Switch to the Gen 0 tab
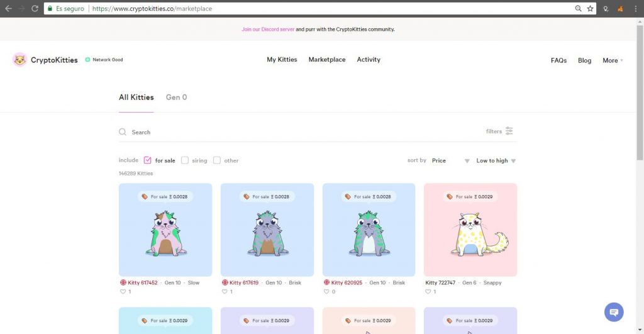 176,97
